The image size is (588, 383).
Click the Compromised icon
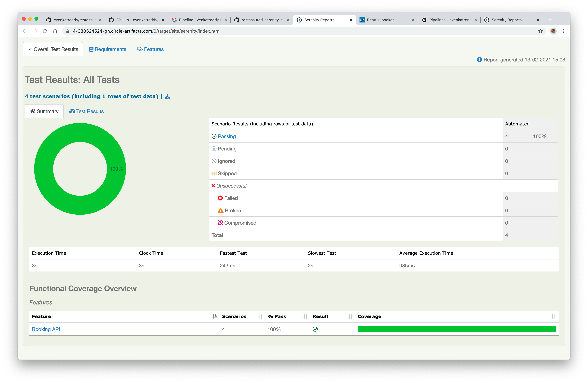point(220,223)
